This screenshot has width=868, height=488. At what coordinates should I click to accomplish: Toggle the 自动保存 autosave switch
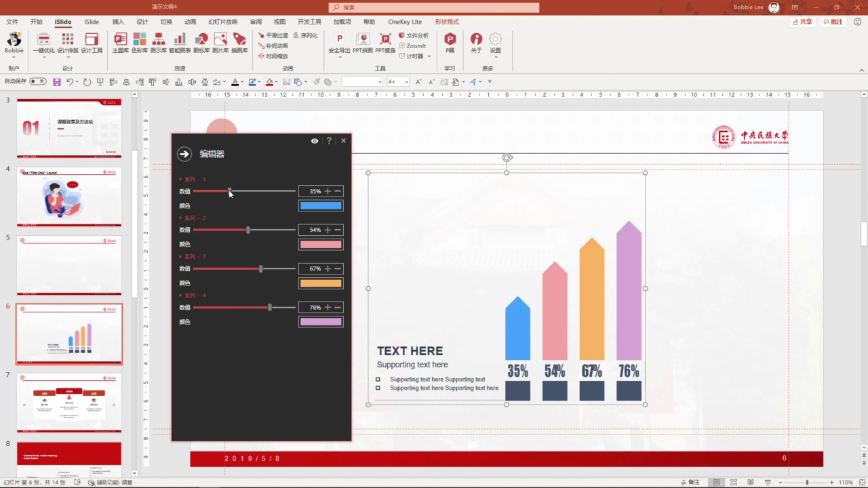click(x=38, y=81)
